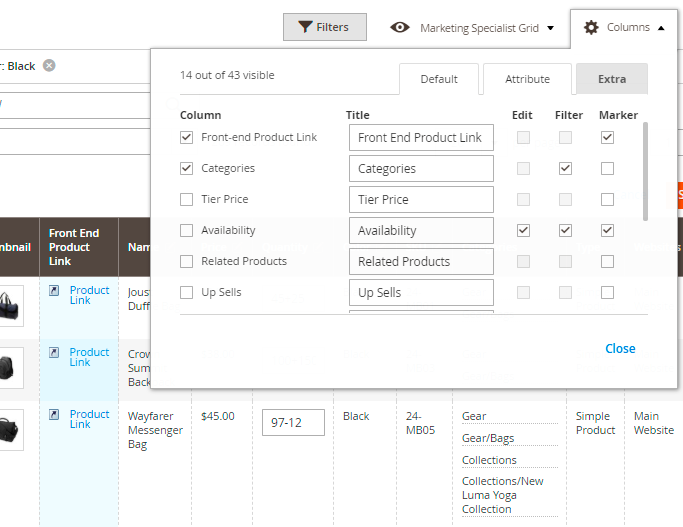683x527 pixels.
Task: Click the gear icon for Columns
Action: (591, 27)
